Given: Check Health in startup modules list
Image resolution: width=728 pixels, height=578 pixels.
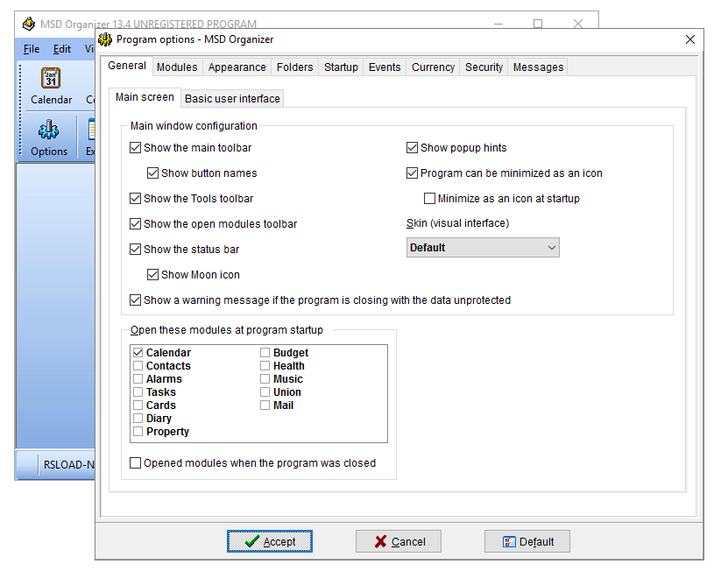Looking at the screenshot, I should coord(265,366).
